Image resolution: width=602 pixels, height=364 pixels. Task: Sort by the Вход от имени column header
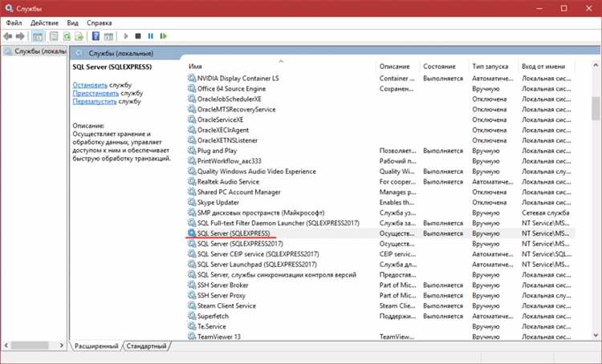click(547, 67)
